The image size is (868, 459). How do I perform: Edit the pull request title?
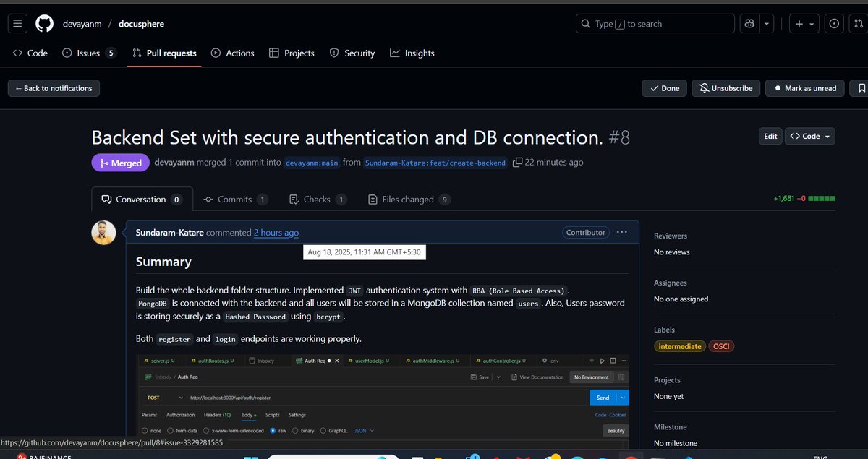[770, 136]
